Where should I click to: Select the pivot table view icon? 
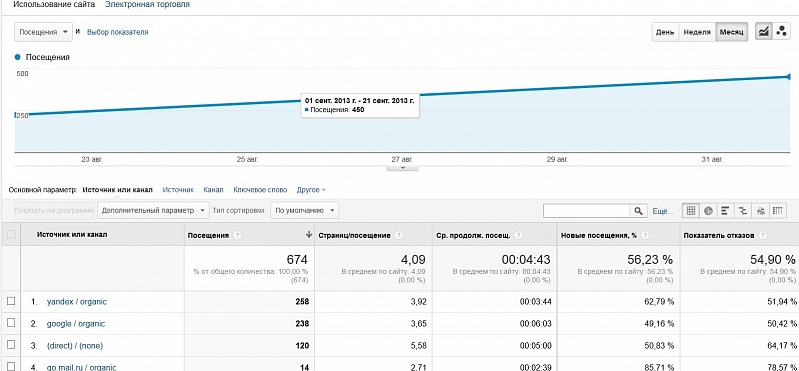(778, 210)
